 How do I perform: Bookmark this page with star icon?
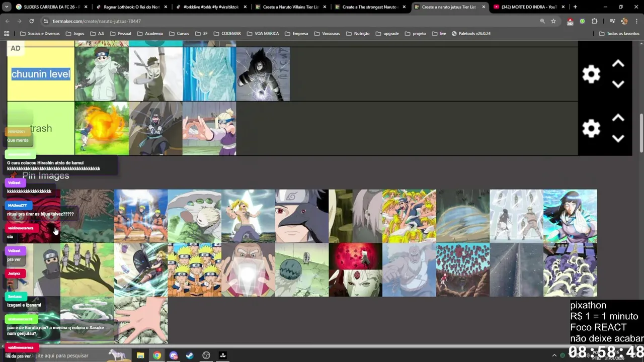[553, 21]
